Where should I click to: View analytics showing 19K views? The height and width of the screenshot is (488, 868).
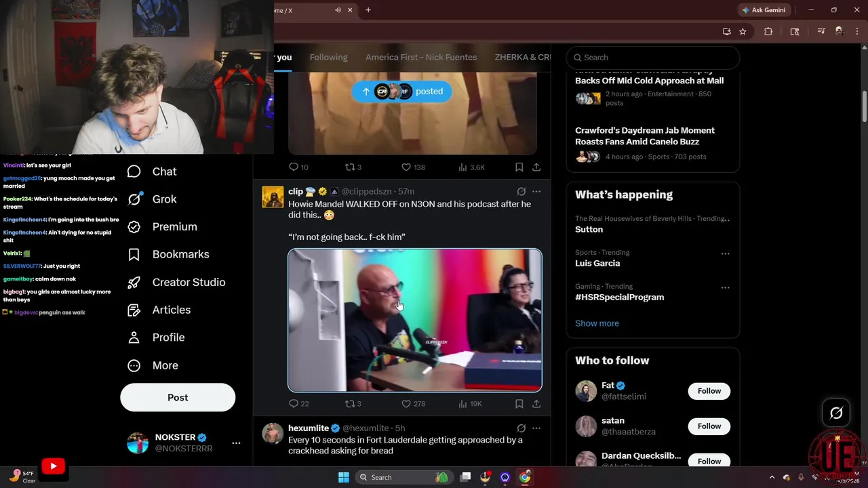tap(470, 403)
